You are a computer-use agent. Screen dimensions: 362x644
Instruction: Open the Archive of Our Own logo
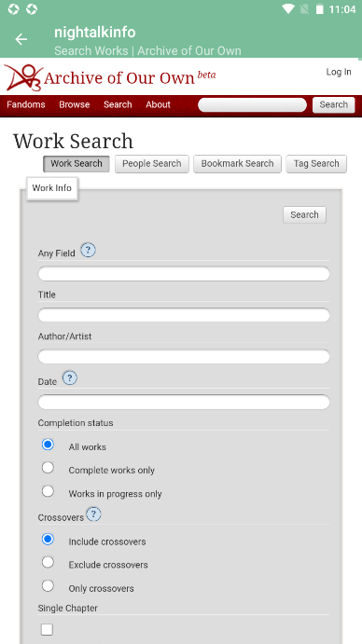point(110,76)
